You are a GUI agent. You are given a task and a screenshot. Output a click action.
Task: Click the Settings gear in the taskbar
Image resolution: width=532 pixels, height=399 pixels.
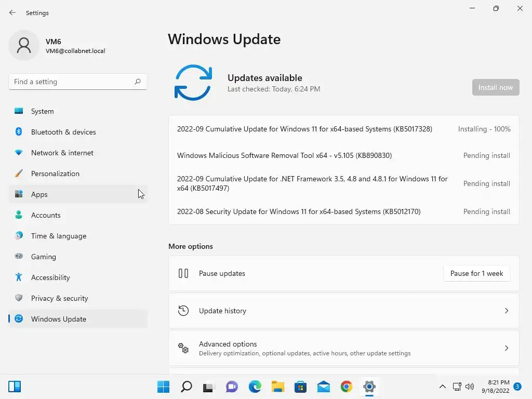(369, 387)
